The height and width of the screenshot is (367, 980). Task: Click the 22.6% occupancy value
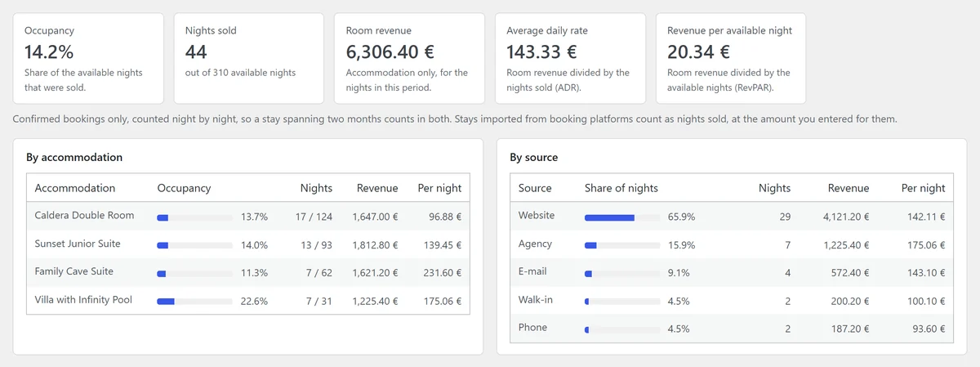(254, 301)
